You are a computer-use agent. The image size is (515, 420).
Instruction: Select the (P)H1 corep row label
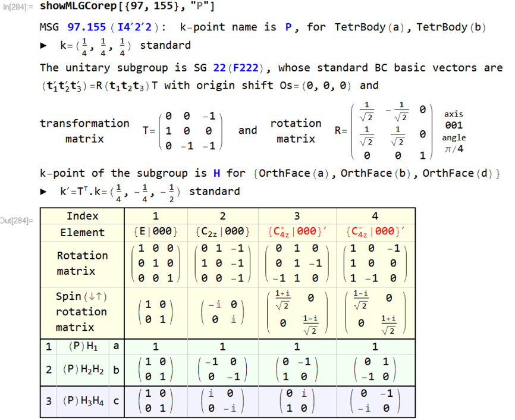tap(83, 346)
